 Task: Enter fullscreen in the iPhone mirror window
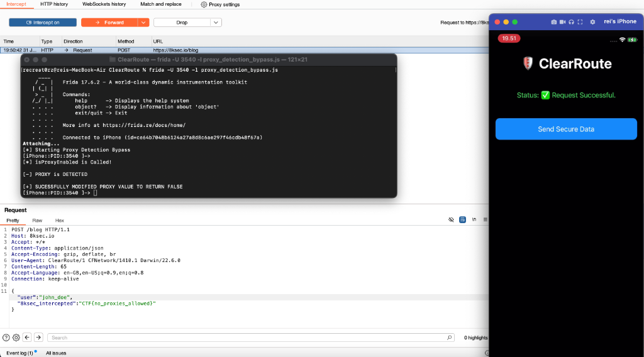click(580, 21)
